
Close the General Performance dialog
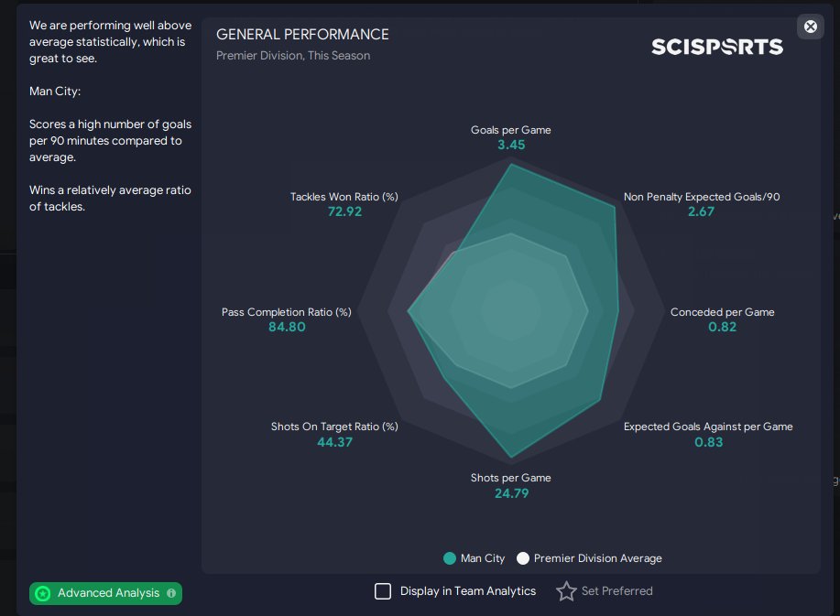pyautogui.click(x=810, y=26)
